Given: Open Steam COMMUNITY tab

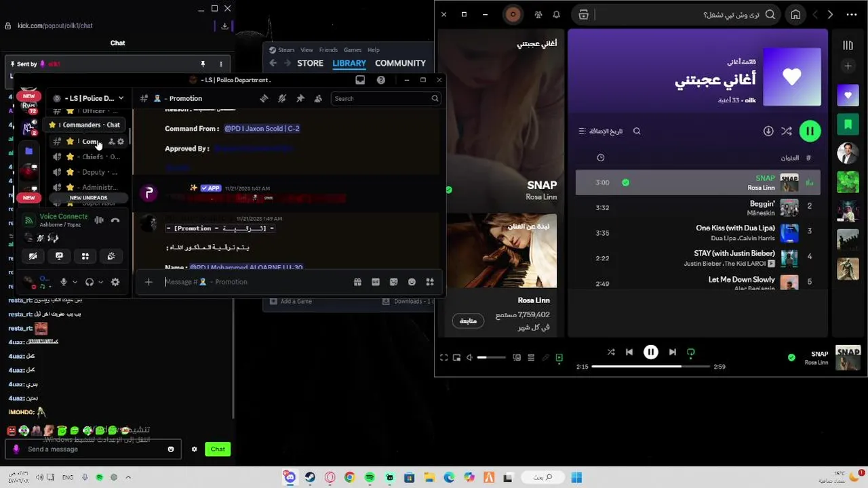Looking at the screenshot, I should (400, 63).
